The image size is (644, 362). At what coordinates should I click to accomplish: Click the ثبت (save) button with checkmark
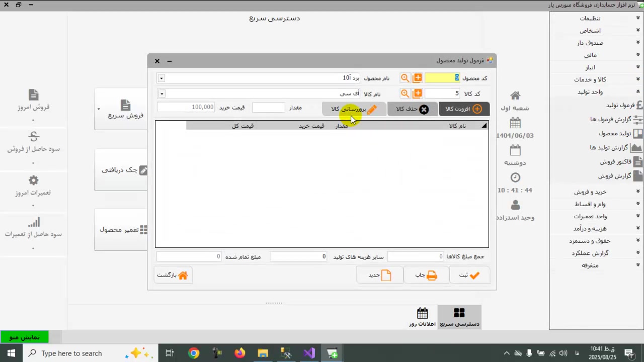pyautogui.click(x=469, y=275)
